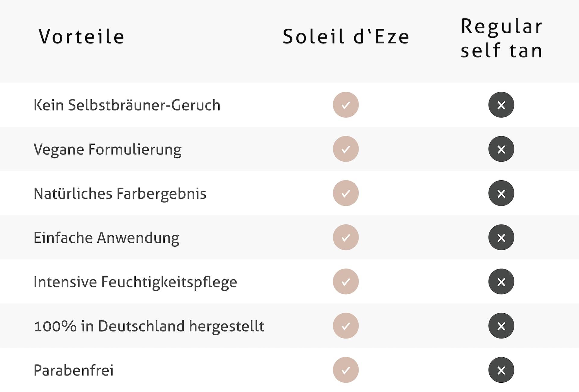Click the checkmark for Intensive Feuchtigkeitspflege

pos(346,282)
